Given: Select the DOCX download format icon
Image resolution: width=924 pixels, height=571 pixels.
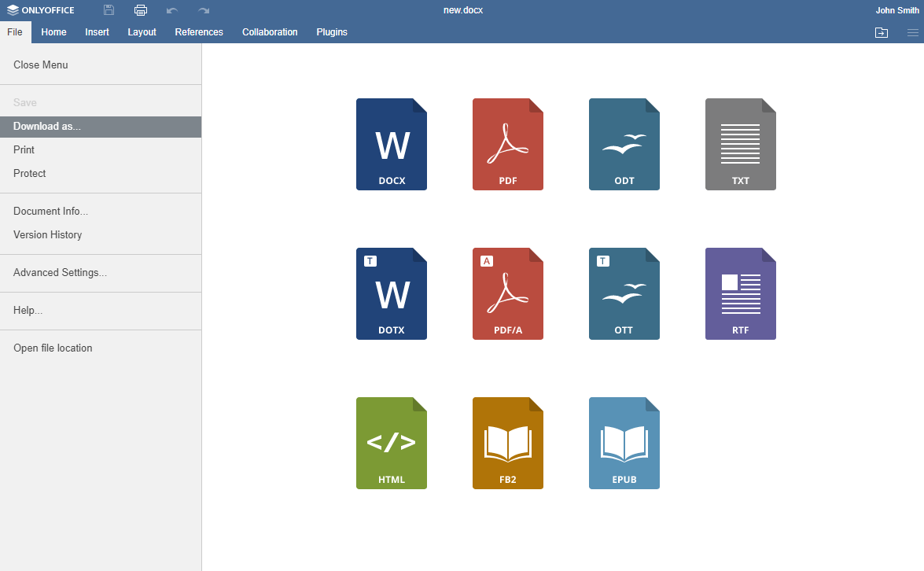Looking at the screenshot, I should (392, 144).
